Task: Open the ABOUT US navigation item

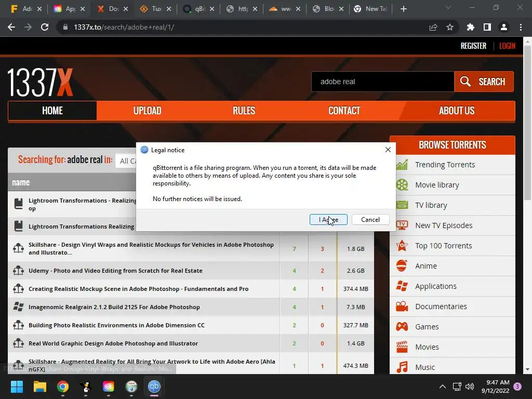Action: pos(457,111)
